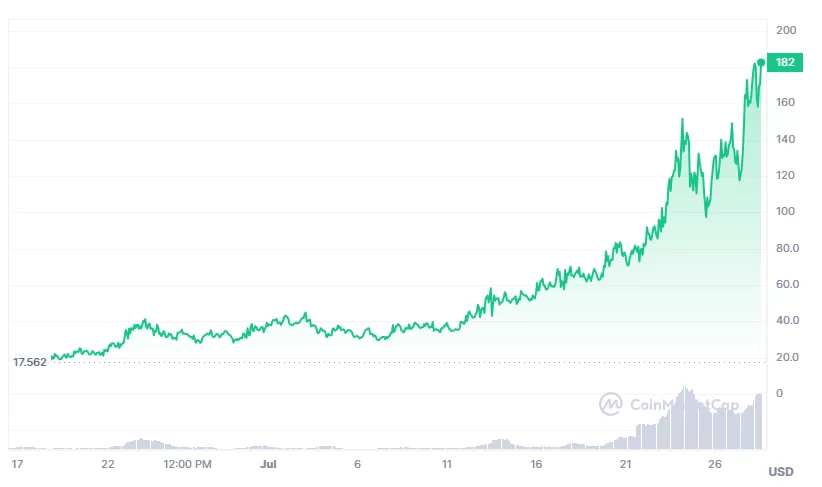The image size is (822, 487).
Task: Click the 17 date label on the x-axis
Action: [17, 464]
